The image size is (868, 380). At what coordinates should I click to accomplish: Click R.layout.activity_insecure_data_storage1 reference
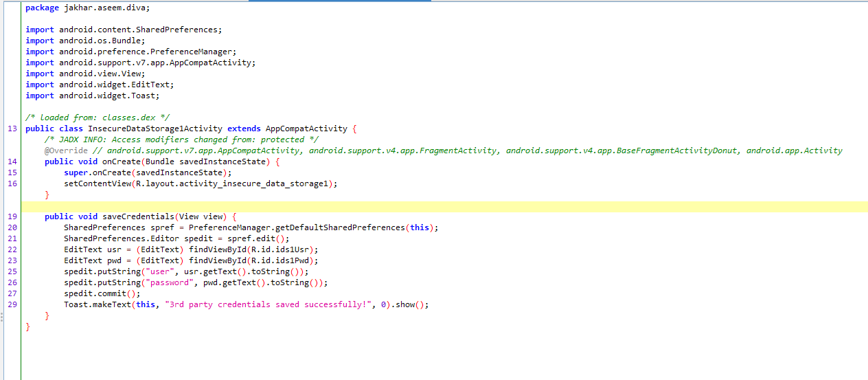tap(232, 183)
